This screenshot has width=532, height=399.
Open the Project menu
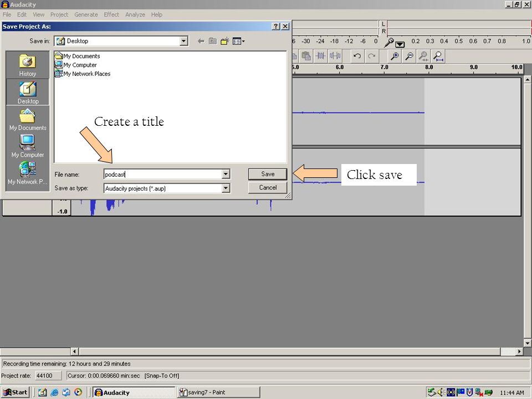pyautogui.click(x=59, y=14)
